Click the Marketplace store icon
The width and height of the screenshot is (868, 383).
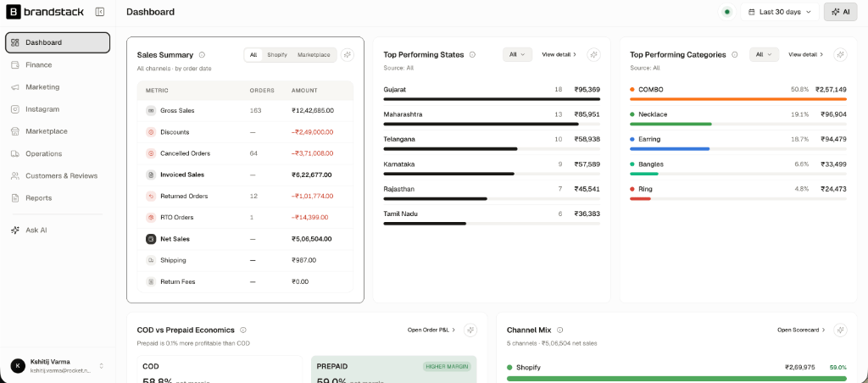(15, 131)
